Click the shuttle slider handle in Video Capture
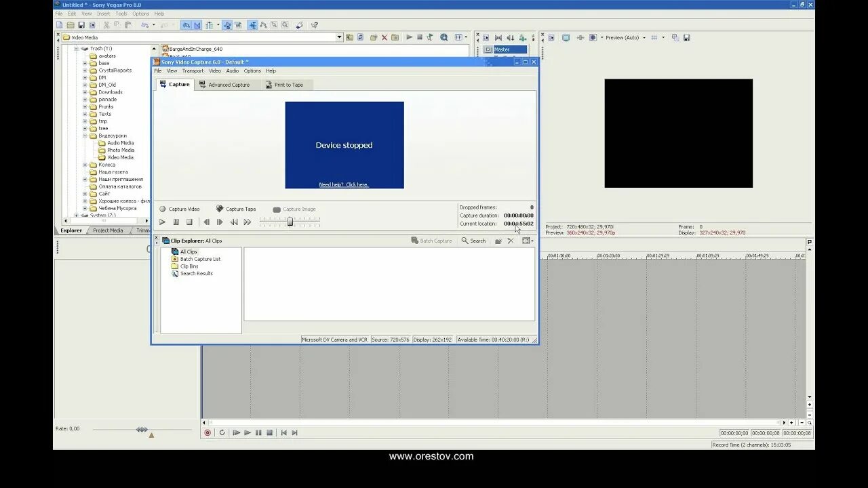Image resolution: width=868 pixels, height=488 pixels. pos(290,222)
